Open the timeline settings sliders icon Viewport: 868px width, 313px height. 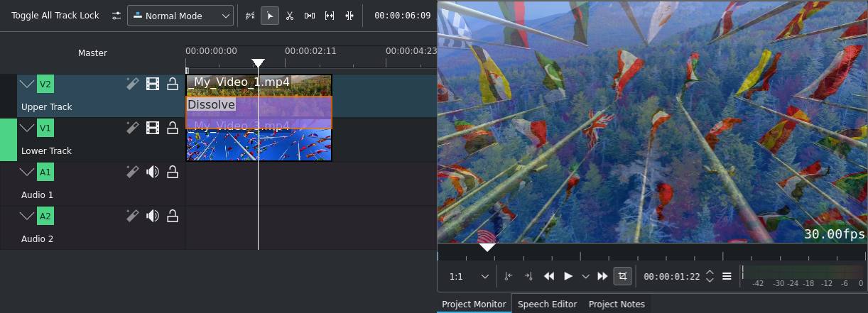pos(116,16)
